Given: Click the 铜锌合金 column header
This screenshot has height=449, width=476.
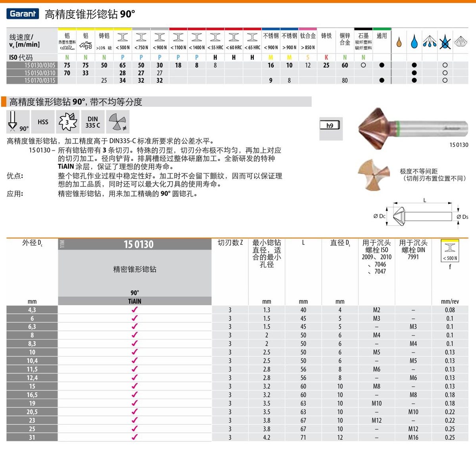Looking at the screenshot, I should 345,39.
